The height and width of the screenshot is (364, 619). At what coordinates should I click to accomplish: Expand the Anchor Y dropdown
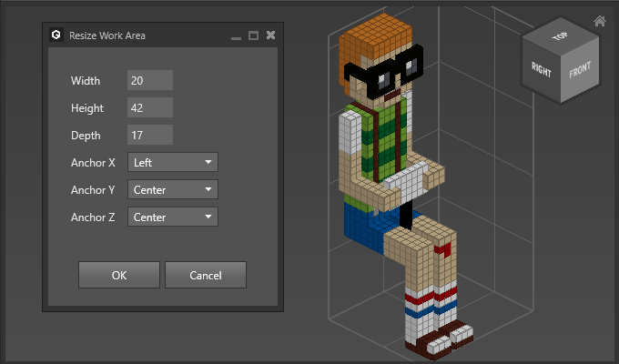pos(173,190)
